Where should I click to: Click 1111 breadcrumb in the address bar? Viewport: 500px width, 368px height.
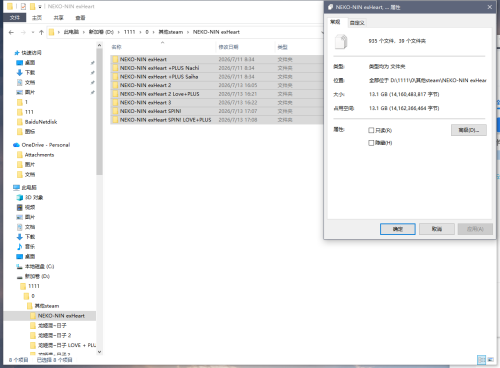point(130,32)
